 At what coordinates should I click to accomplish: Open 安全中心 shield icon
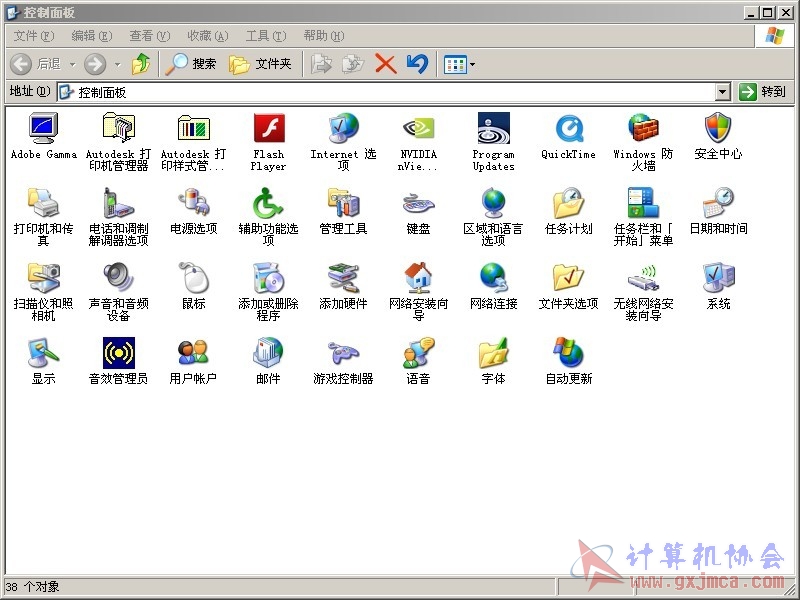718,128
